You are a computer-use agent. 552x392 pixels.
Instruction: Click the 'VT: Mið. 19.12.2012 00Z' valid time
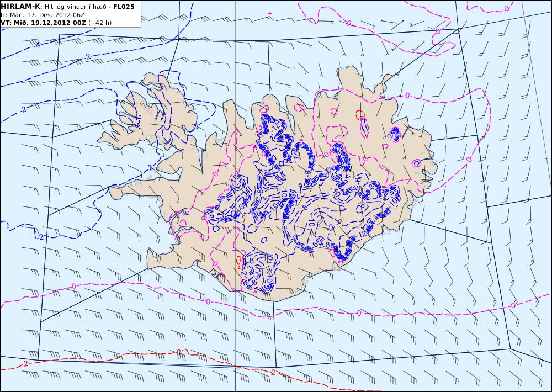[x=43, y=23]
